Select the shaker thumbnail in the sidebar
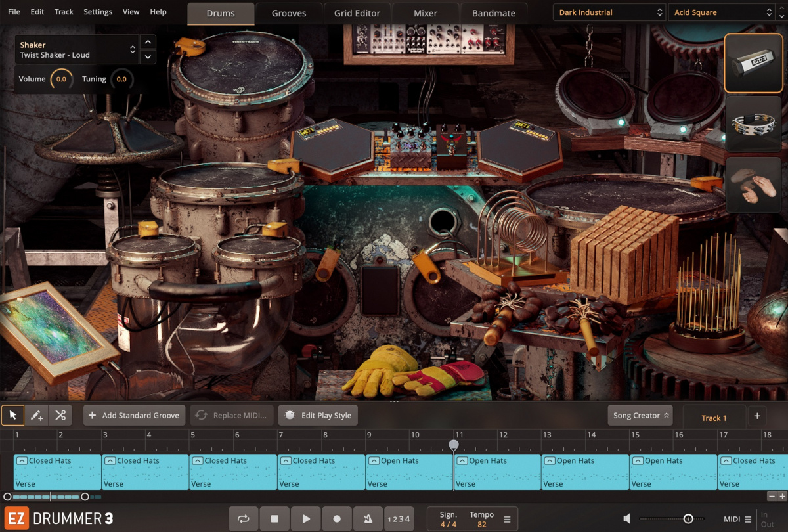This screenshot has height=532, width=788. (x=753, y=64)
